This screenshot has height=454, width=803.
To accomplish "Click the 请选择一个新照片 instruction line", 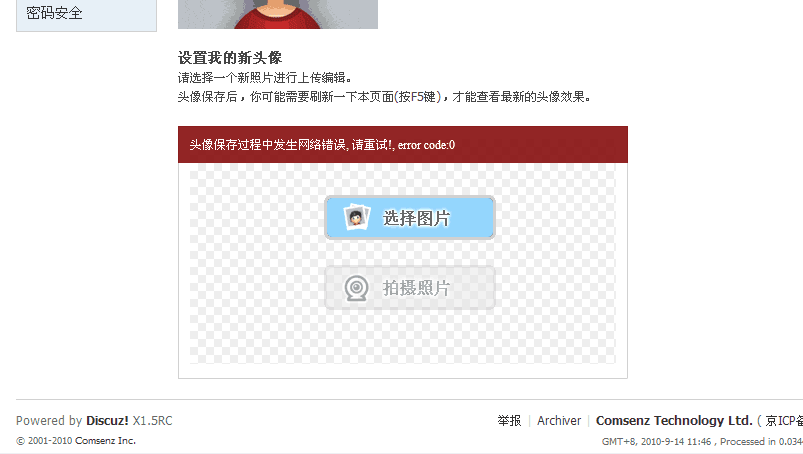I will (265, 78).
